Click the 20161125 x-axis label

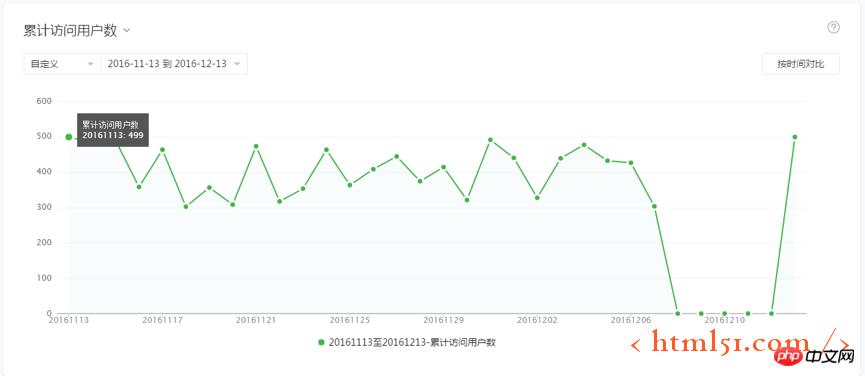pyautogui.click(x=349, y=320)
